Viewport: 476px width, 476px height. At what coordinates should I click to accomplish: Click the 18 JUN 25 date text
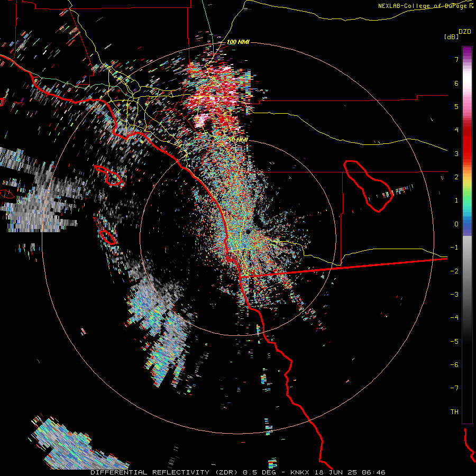335,472
